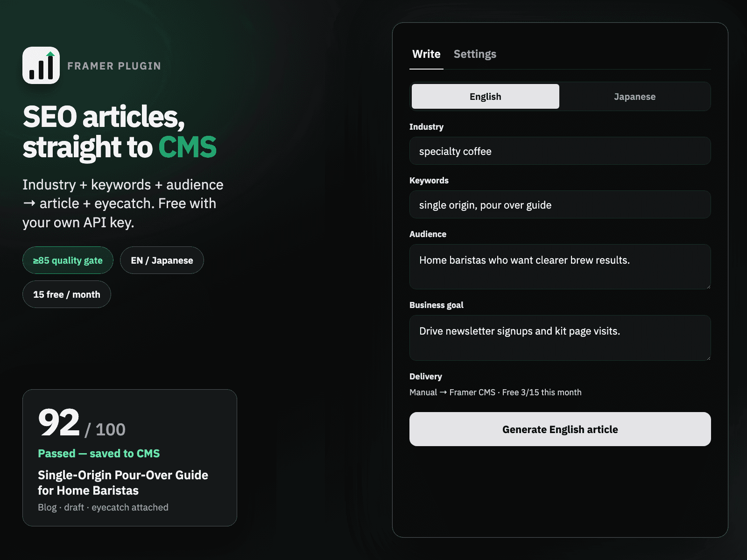Click Generate English article button
747x560 pixels.
coord(560,429)
